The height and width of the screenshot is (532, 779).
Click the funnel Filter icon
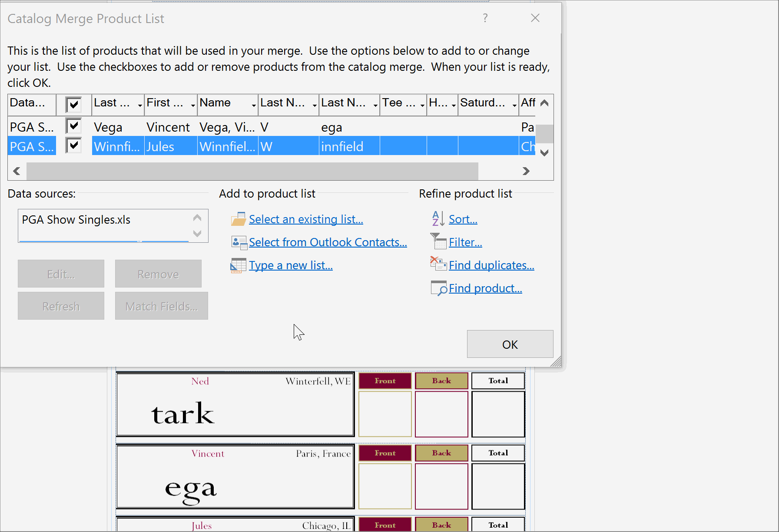(438, 241)
